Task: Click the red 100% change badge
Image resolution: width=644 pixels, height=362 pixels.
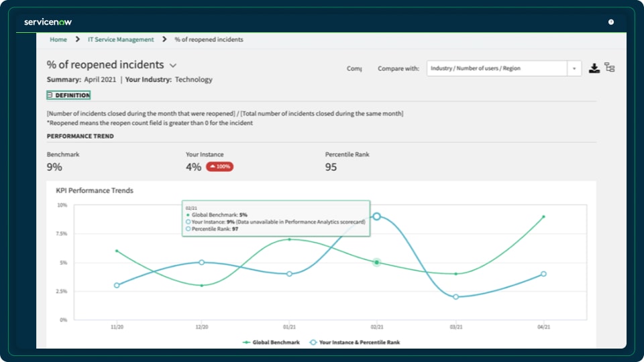Action: (x=219, y=167)
